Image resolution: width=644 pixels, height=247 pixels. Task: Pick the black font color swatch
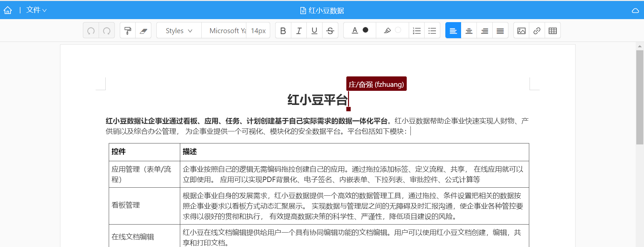pos(365,30)
